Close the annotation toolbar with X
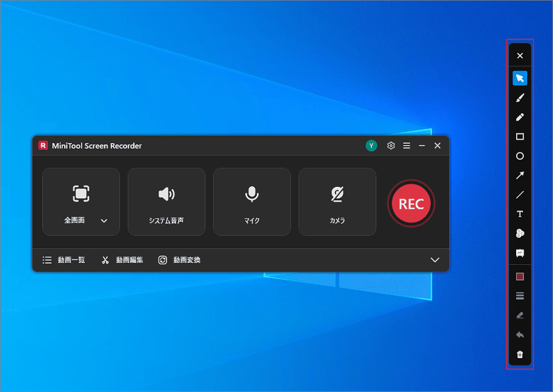Screen dimensions: 553x392 520,56
